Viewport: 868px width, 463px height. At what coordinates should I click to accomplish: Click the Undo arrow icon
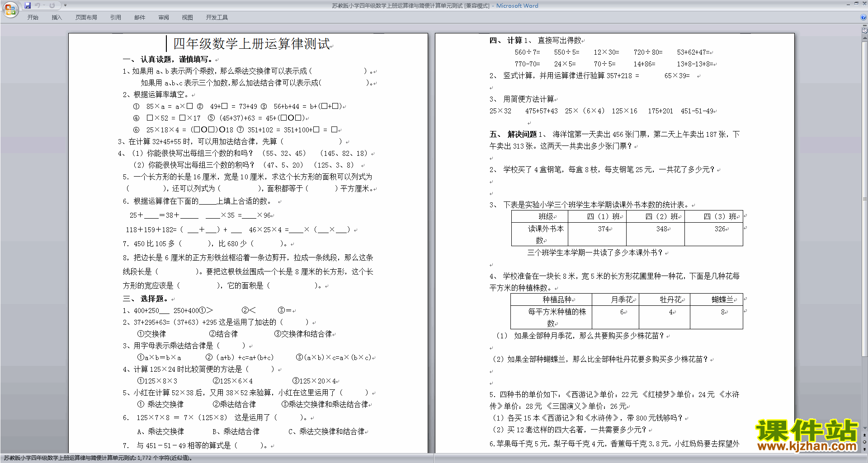click(38, 5)
